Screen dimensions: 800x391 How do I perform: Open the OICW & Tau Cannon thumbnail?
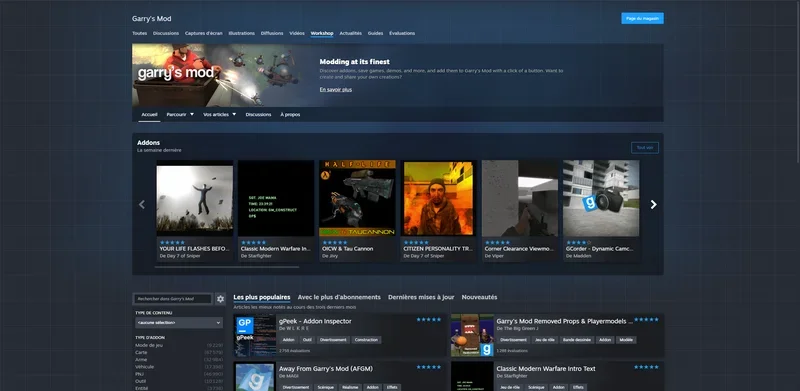pos(357,198)
